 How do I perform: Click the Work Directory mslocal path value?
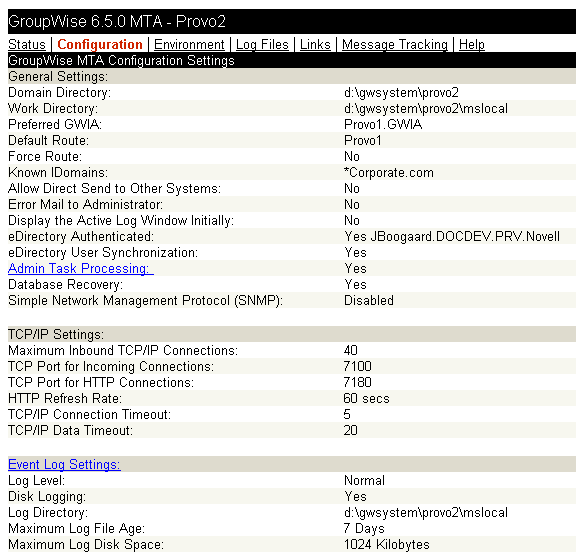[x=426, y=108]
